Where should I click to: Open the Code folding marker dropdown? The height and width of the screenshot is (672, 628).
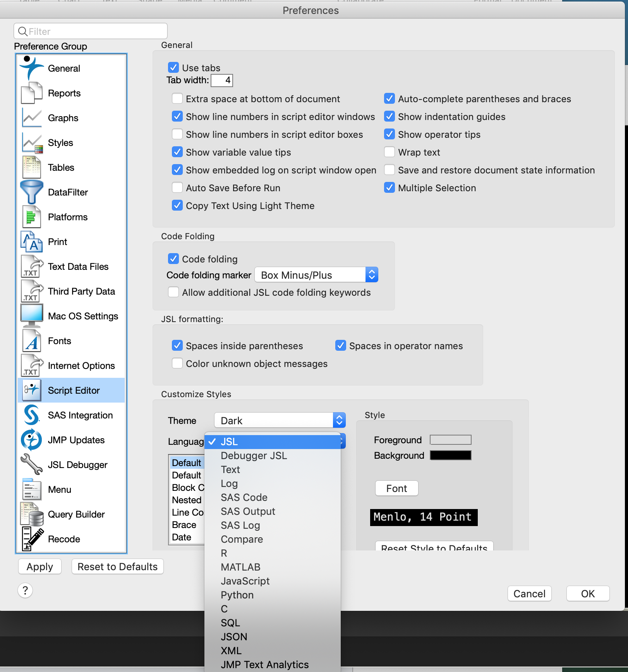(x=316, y=275)
